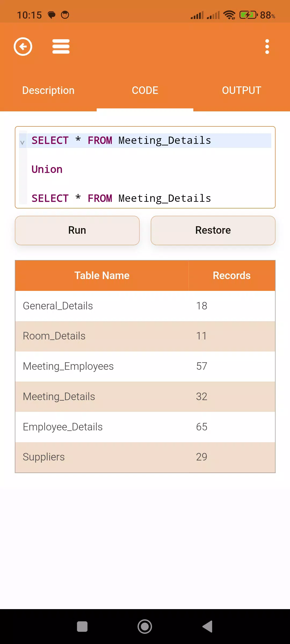Switch to the Description tab

tap(48, 90)
